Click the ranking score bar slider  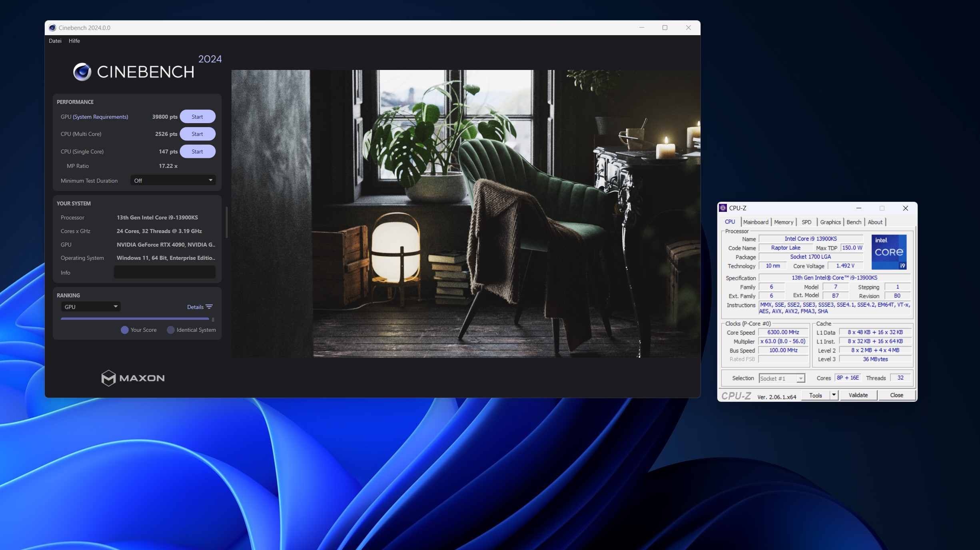[135, 319]
